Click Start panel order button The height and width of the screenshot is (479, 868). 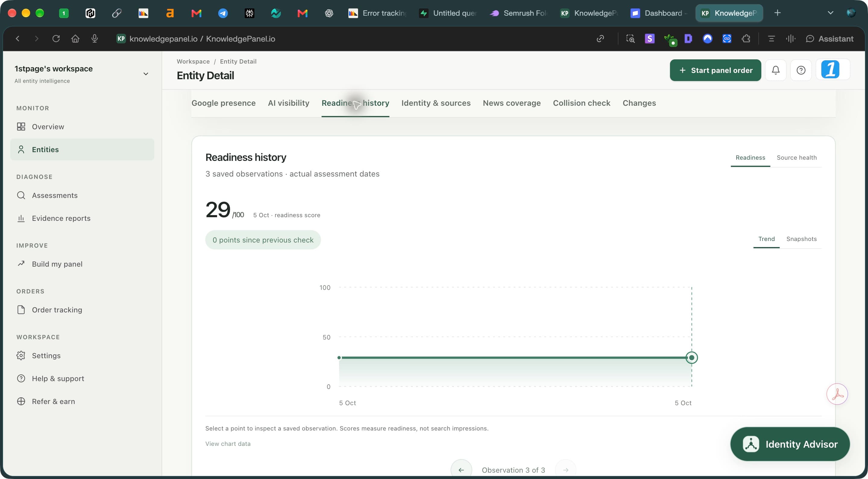715,70
